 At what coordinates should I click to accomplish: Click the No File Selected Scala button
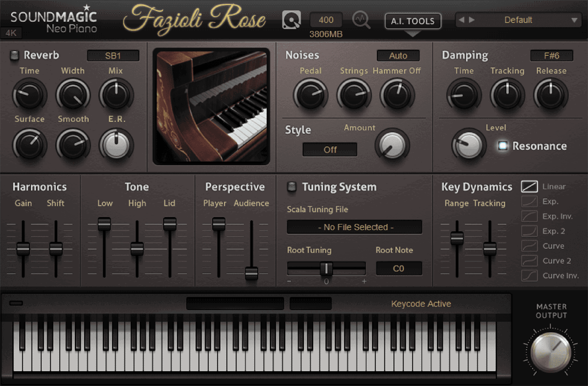(x=354, y=227)
